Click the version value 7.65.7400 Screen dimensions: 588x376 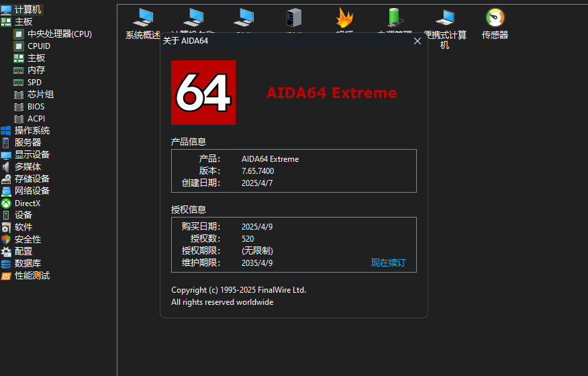[258, 171]
